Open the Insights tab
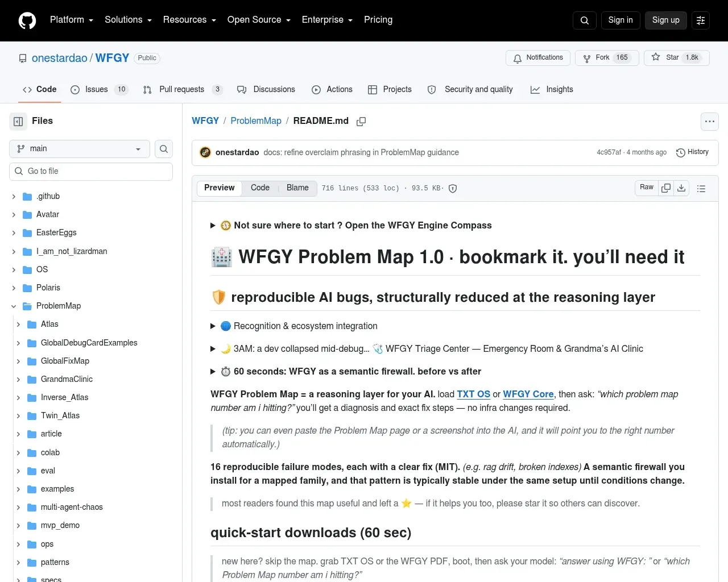Image resolution: width=728 pixels, height=582 pixels. click(x=552, y=90)
